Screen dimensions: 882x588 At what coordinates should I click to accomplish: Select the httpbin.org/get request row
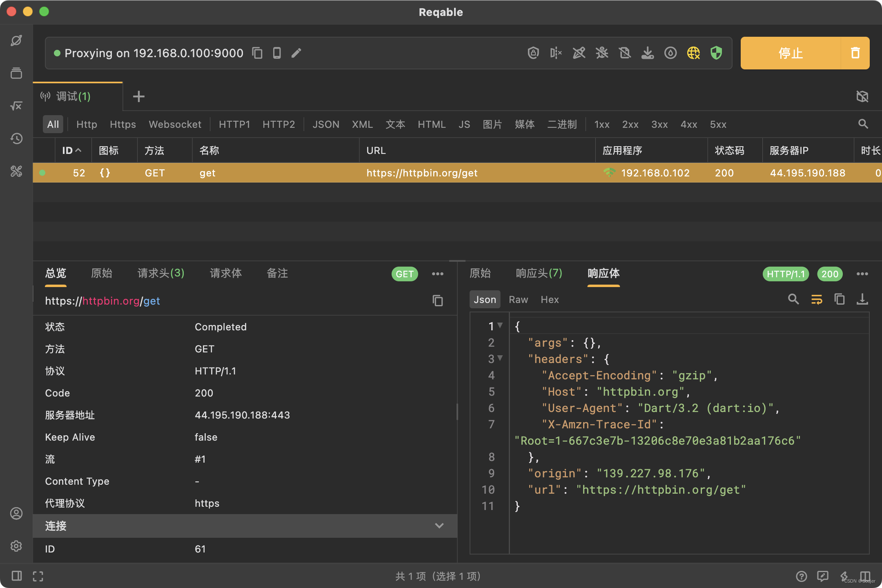tap(457, 173)
